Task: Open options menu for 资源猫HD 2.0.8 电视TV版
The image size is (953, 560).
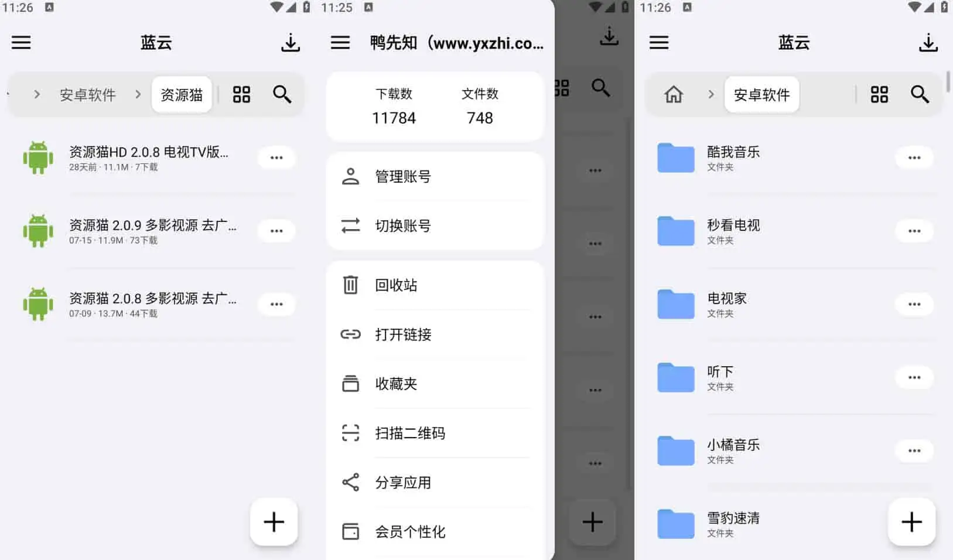Action: (276, 157)
